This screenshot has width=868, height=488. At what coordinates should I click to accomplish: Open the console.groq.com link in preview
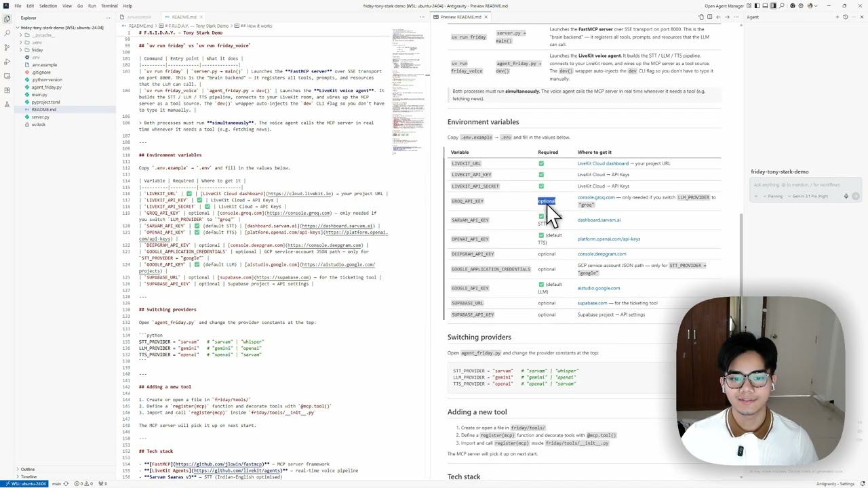[x=596, y=197]
